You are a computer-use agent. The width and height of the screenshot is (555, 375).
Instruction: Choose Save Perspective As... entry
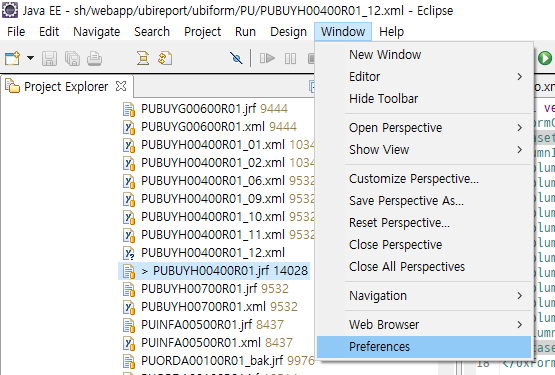tap(424, 200)
